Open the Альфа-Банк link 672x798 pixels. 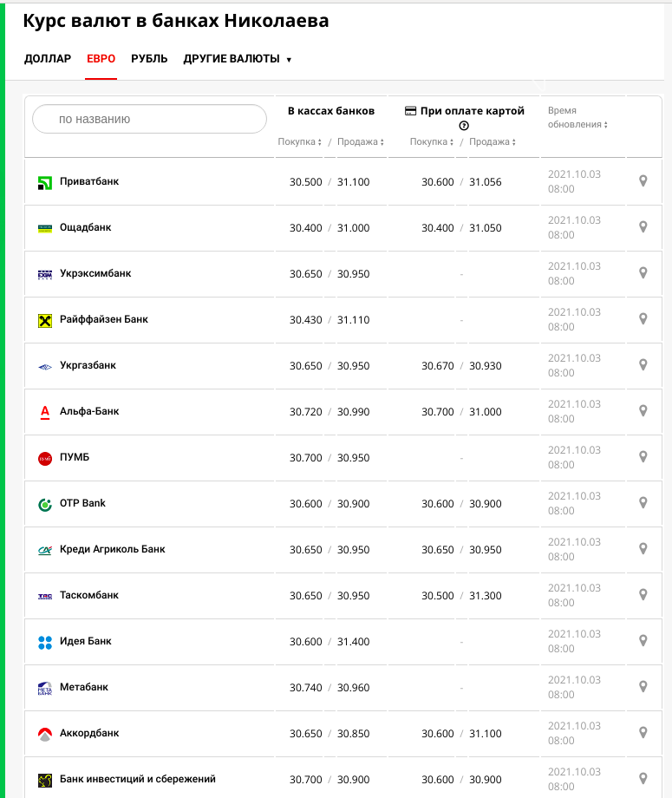pos(89,411)
